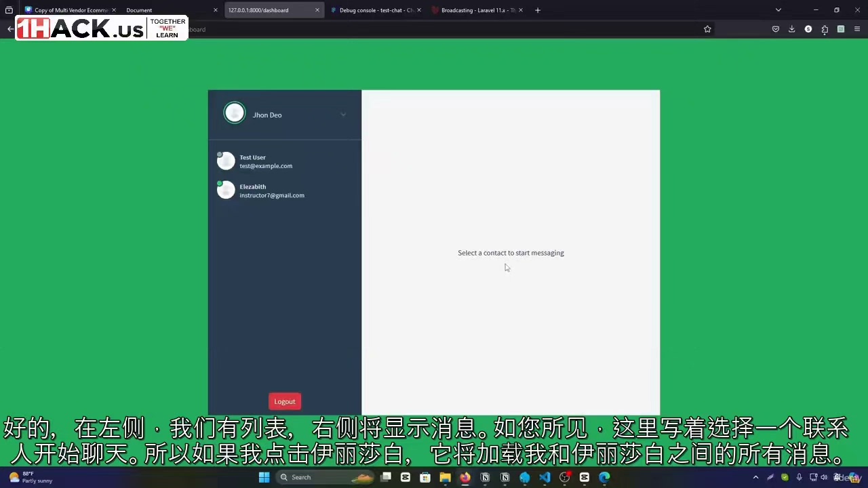Switch to the Document browser tab
The image size is (868, 488).
[x=172, y=10]
